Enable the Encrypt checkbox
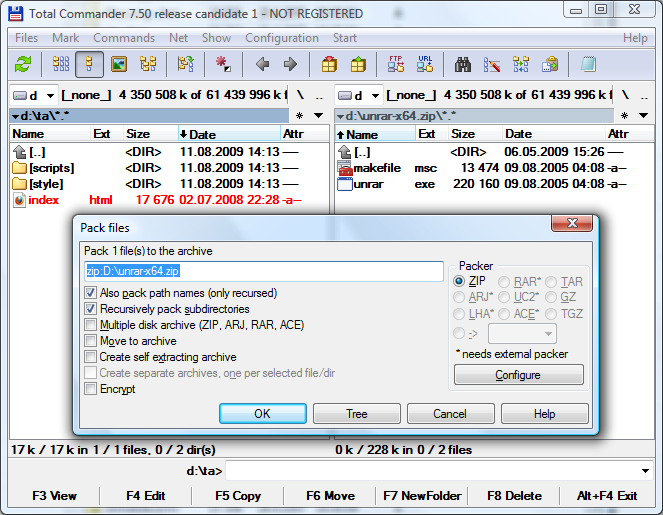The height and width of the screenshot is (515, 663). point(92,389)
